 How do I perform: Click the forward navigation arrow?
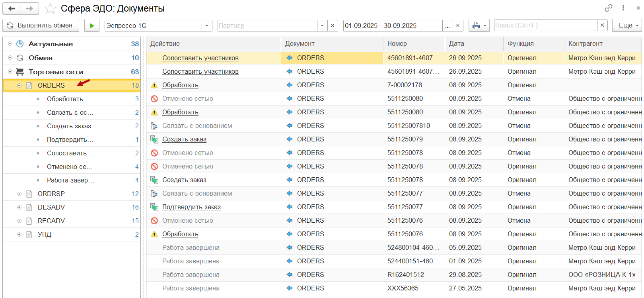(30, 8)
